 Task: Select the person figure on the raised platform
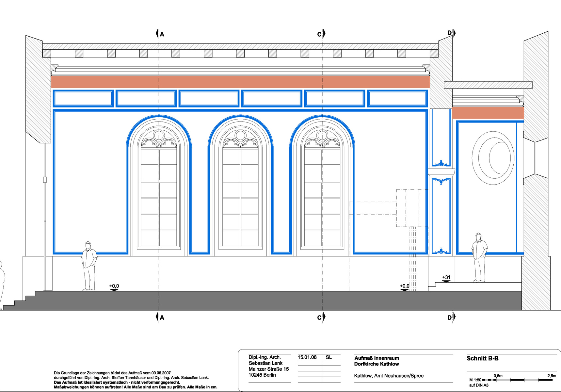click(479, 257)
